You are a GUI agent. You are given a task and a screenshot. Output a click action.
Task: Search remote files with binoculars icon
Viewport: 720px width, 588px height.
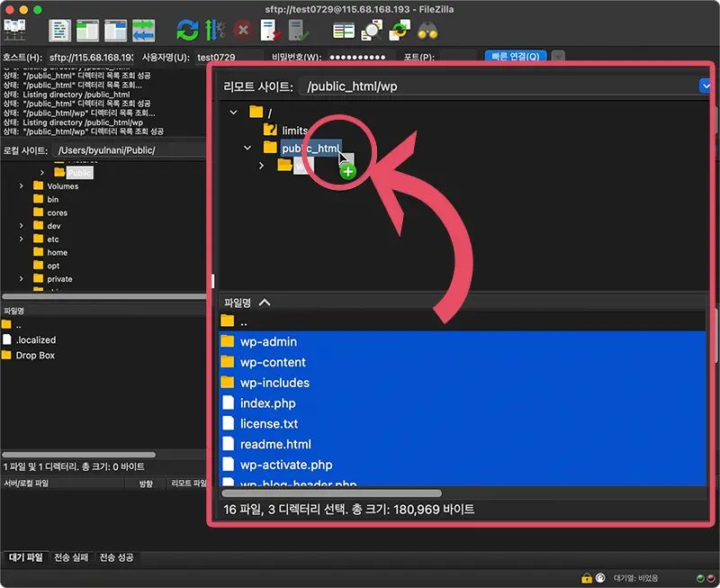click(x=427, y=31)
